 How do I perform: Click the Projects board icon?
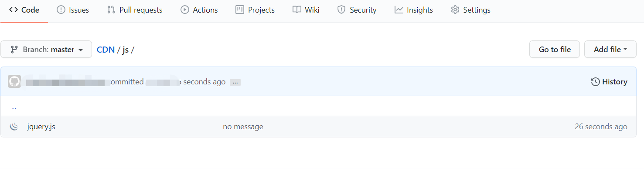(x=240, y=10)
